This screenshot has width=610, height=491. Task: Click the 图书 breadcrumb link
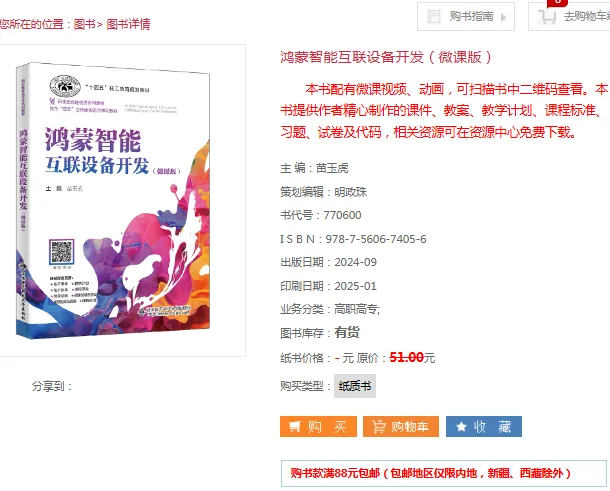[84, 24]
